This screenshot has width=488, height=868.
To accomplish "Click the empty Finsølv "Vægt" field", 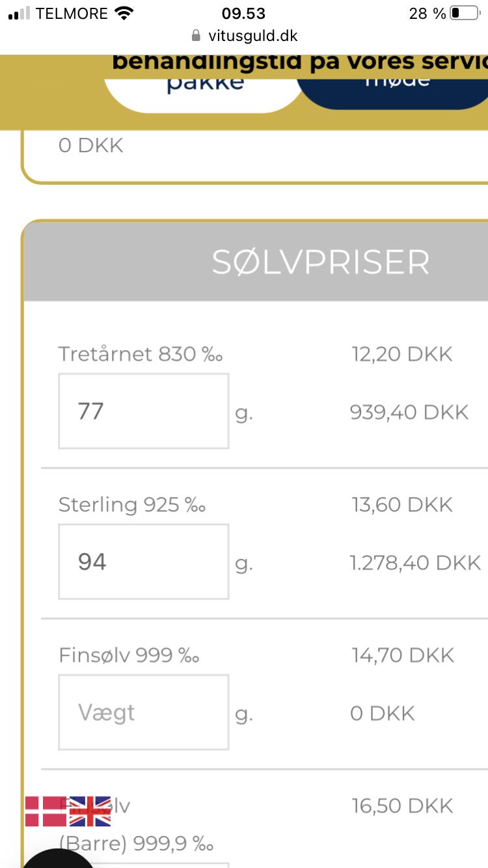I will [x=143, y=712].
